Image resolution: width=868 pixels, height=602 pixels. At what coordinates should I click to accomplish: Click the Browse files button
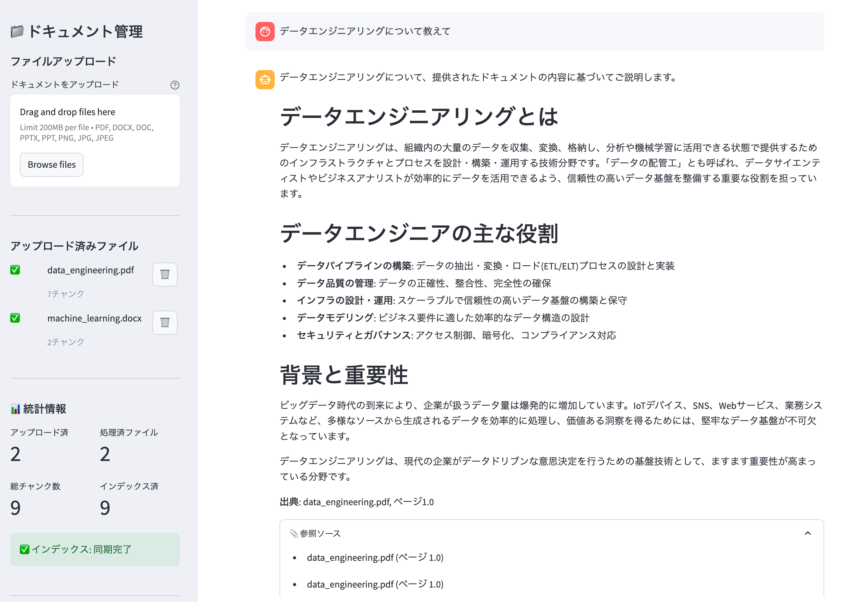point(51,164)
